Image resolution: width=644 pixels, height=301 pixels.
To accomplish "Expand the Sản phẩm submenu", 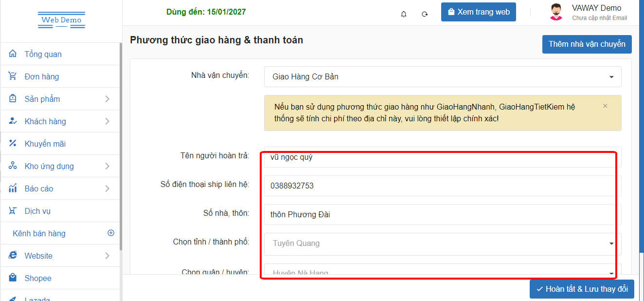I will pos(107,99).
